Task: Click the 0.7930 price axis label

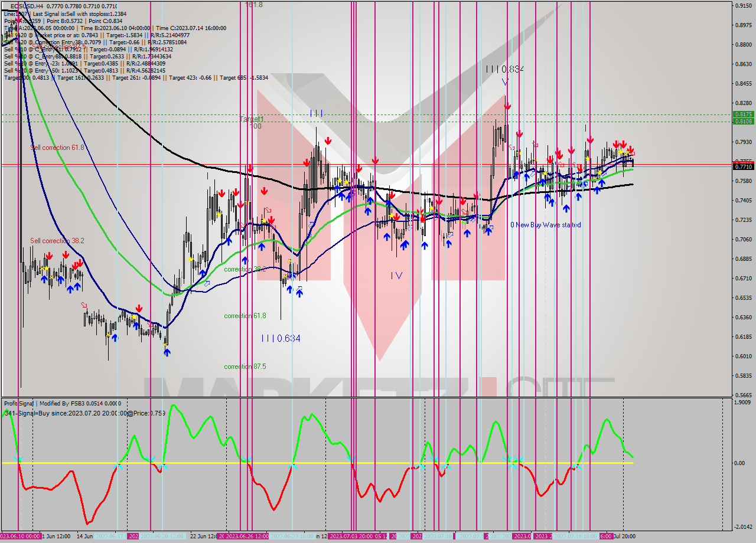Action: (742, 142)
